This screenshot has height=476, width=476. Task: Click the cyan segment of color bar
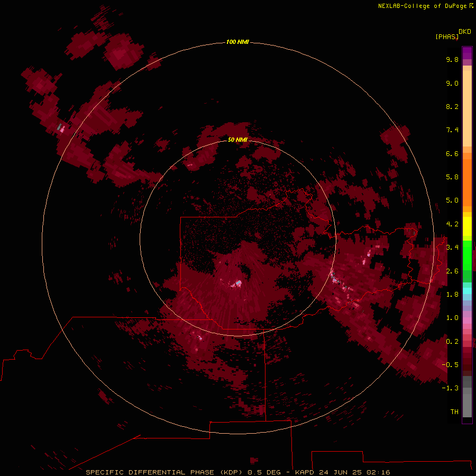point(467,291)
